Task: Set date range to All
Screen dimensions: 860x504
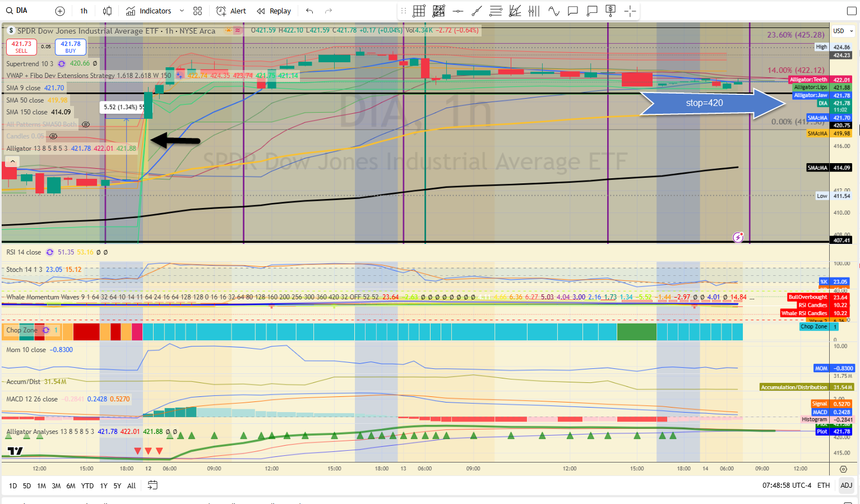Action: coord(132,486)
